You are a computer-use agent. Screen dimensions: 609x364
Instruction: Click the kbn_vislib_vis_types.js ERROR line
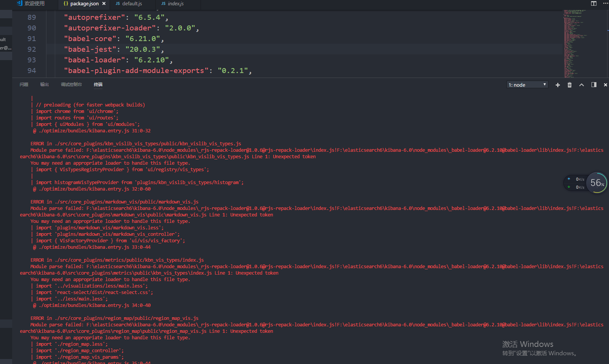coord(136,144)
